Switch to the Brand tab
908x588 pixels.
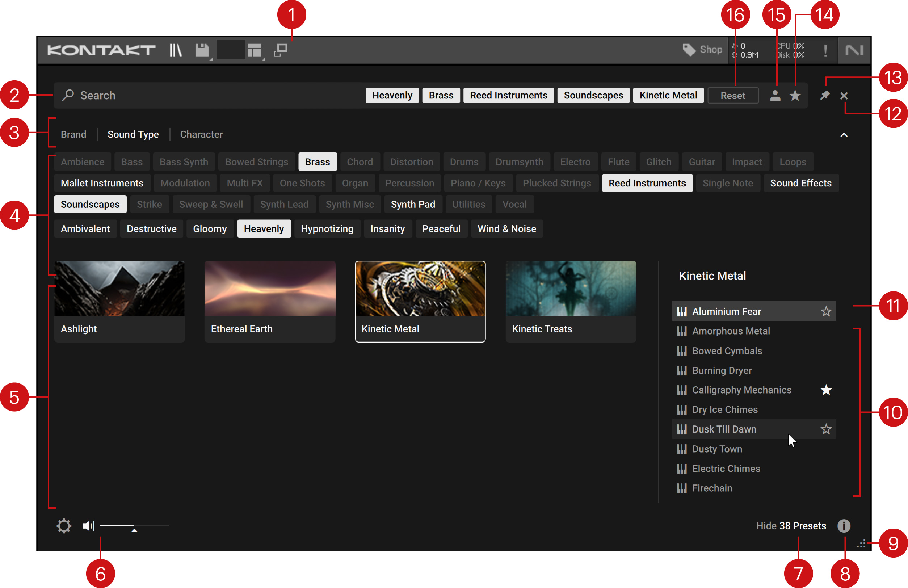[73, 134]
